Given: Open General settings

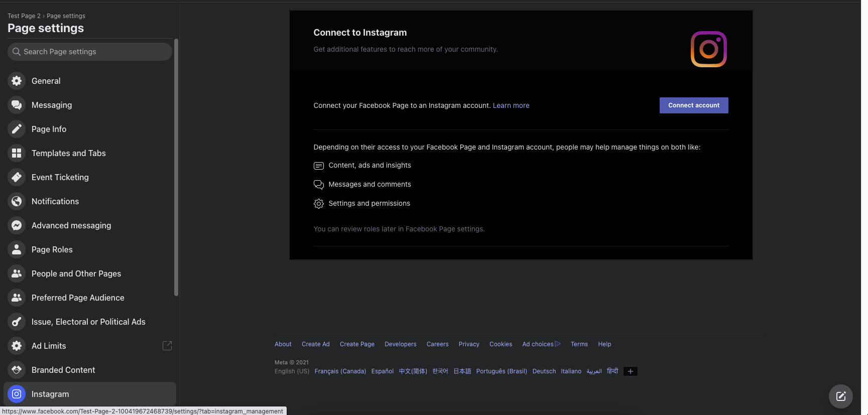Looking at the screenshot, I should pos(90,81).
